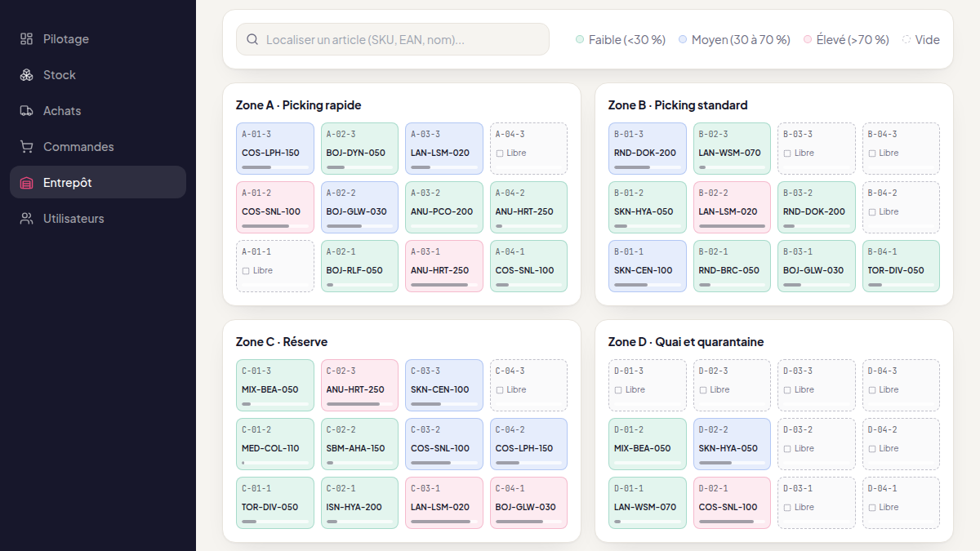Image resolution: width=980 pixels, height=551 pixels.
Task: Click the Faible green legend dot
Action: coord(580,39)
